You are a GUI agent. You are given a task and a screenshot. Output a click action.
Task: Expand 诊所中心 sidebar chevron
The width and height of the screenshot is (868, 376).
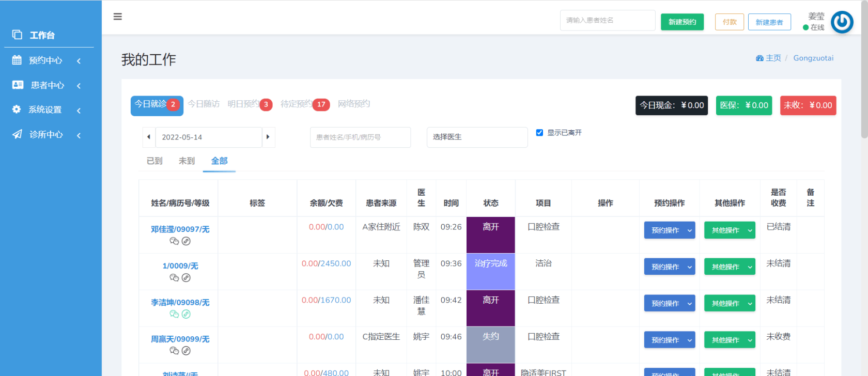79,135
